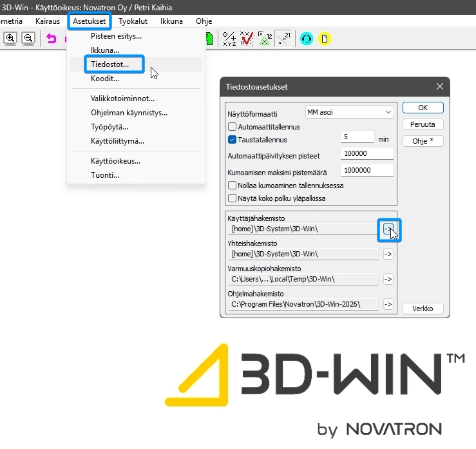Confirm the dialog with OK

[423, 108]
